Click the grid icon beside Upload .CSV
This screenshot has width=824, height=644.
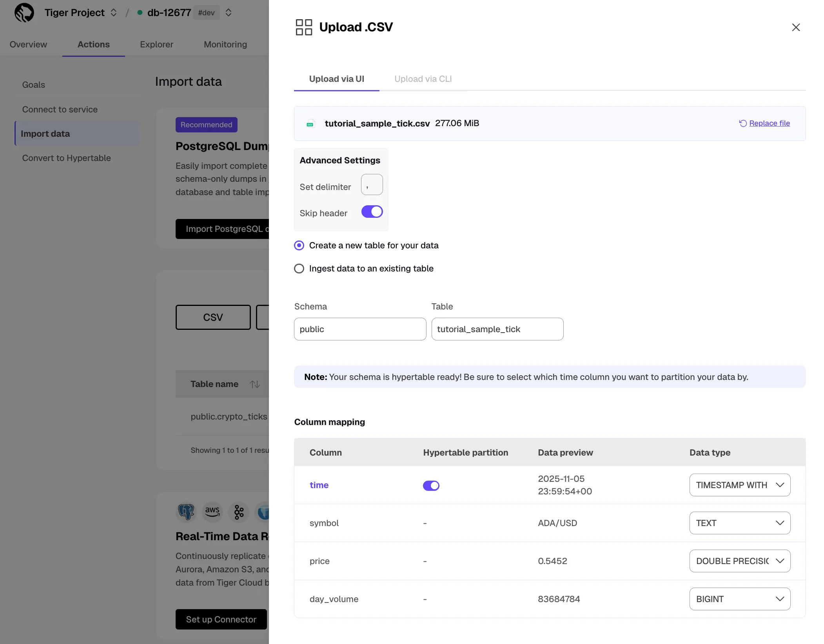pyautogui.click(x=304, y=27)
